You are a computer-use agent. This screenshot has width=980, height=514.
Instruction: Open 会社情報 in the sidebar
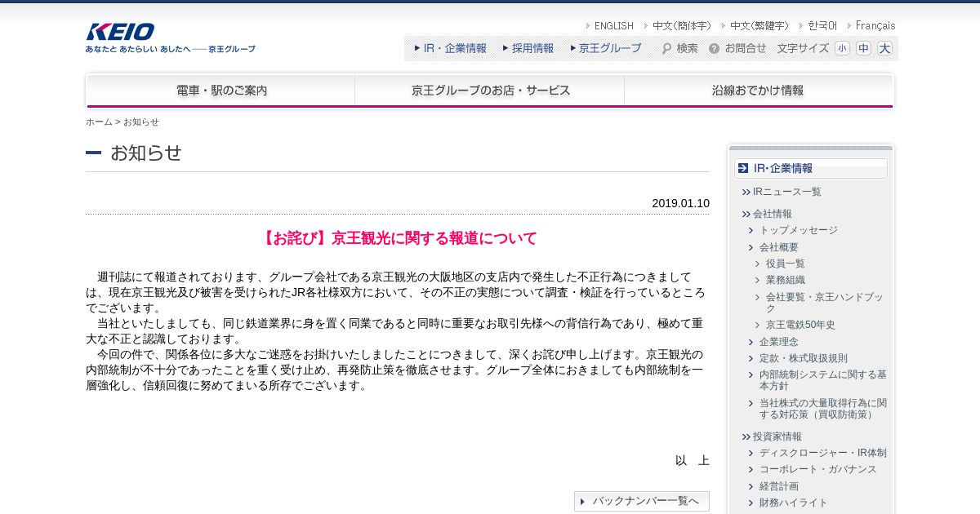[773, 214]
